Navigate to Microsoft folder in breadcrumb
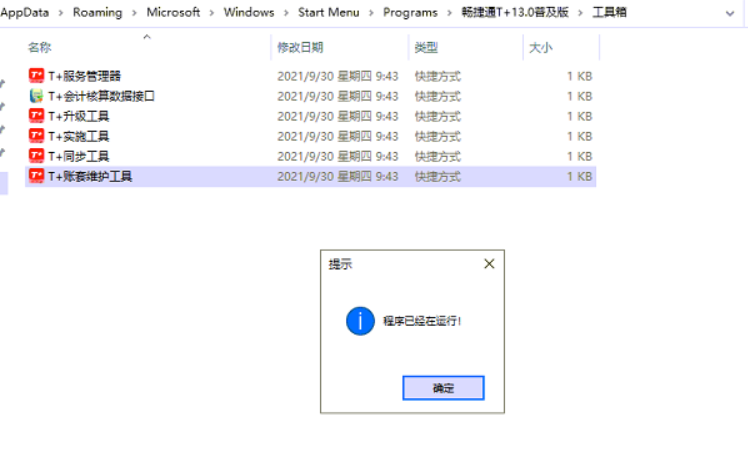The width and height of the screenshot is (748, 476). pyautogui.click(x=173, y=12)
